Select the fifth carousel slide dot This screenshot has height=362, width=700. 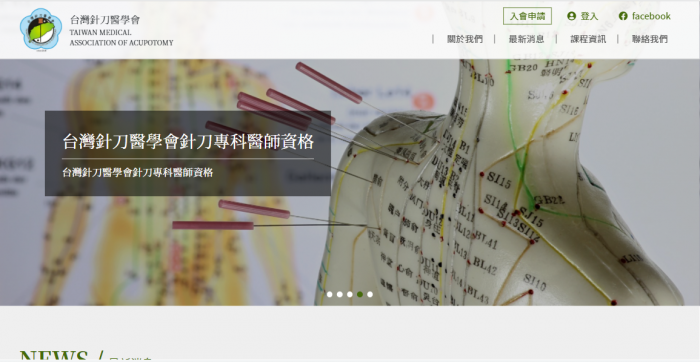[370, 294]
